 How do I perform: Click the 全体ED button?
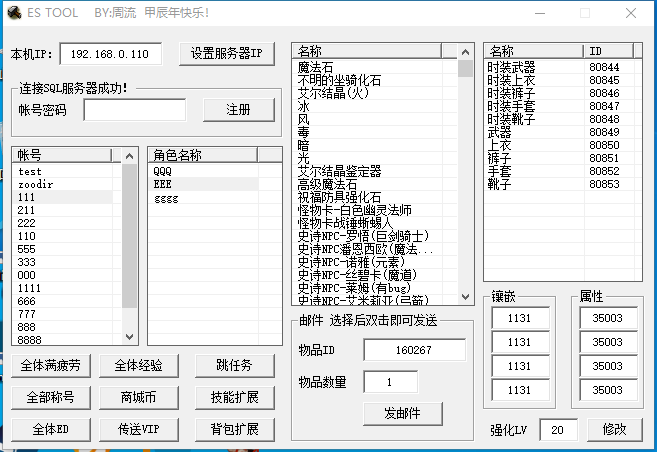point(51,429)
